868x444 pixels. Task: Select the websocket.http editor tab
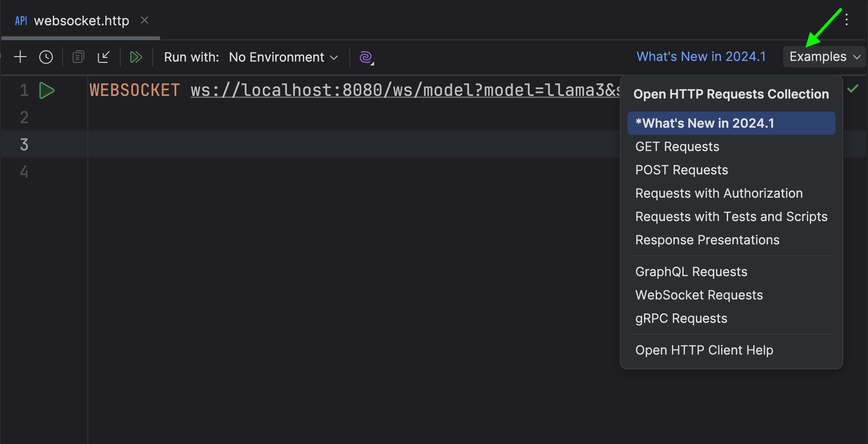pyautogui.click(x=81, y=21)
